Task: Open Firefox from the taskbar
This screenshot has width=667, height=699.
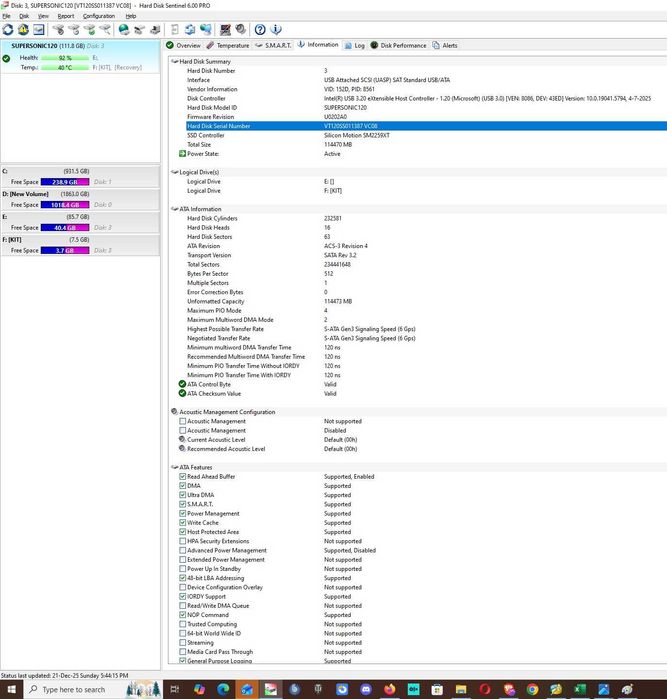Action: click(390, 689)
